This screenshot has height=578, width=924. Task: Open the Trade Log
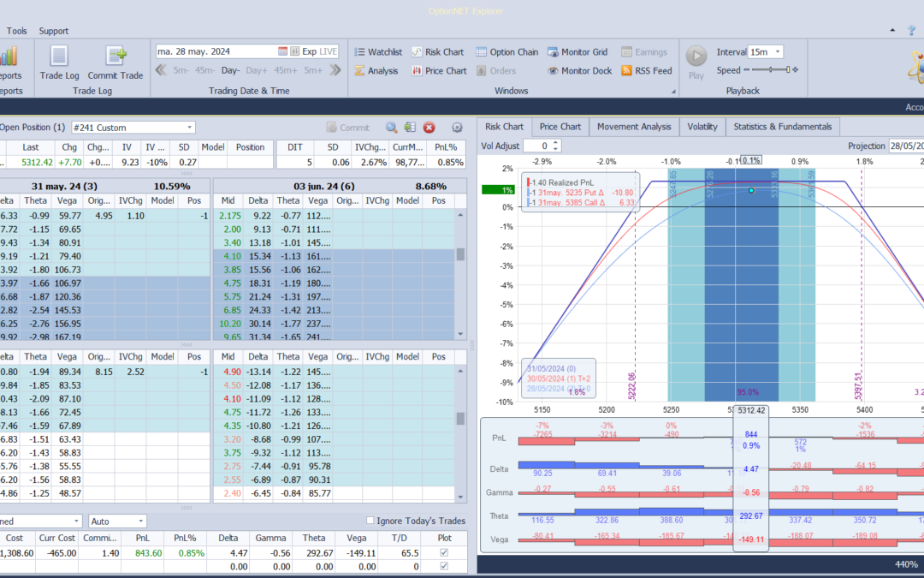(59, 62)
